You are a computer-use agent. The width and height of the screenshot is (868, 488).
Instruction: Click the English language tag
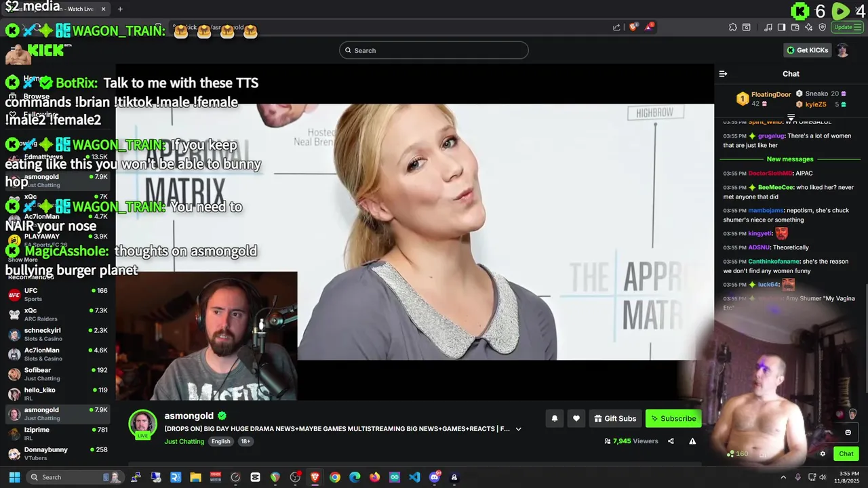click(220, 441)
